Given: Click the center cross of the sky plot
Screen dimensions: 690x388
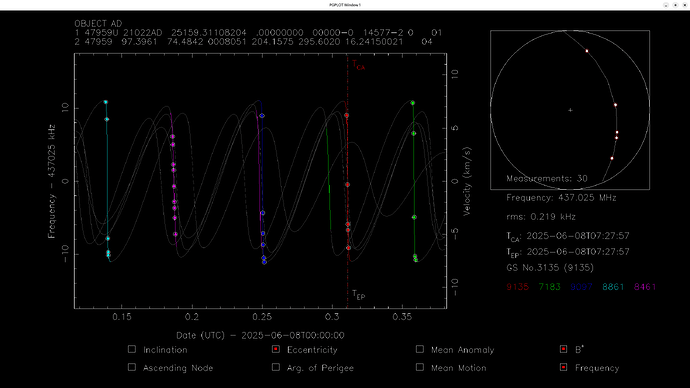Looking at the screenshot, I should coord(570,110).
